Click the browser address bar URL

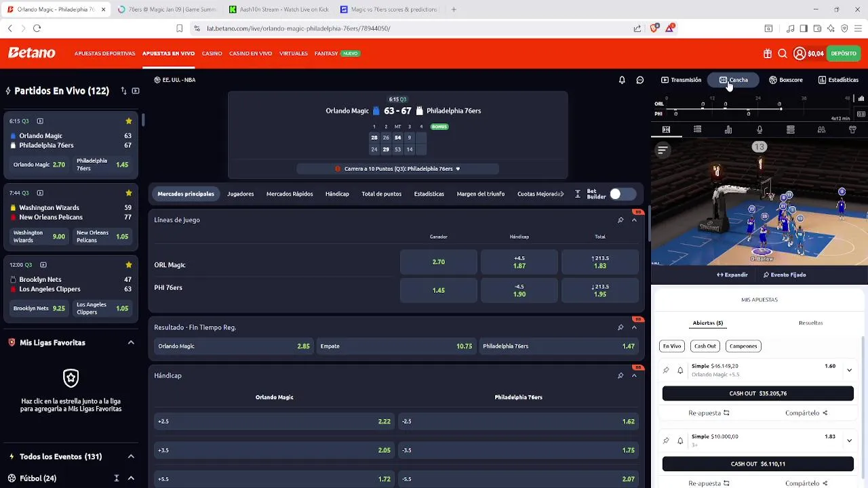point(298,28)
